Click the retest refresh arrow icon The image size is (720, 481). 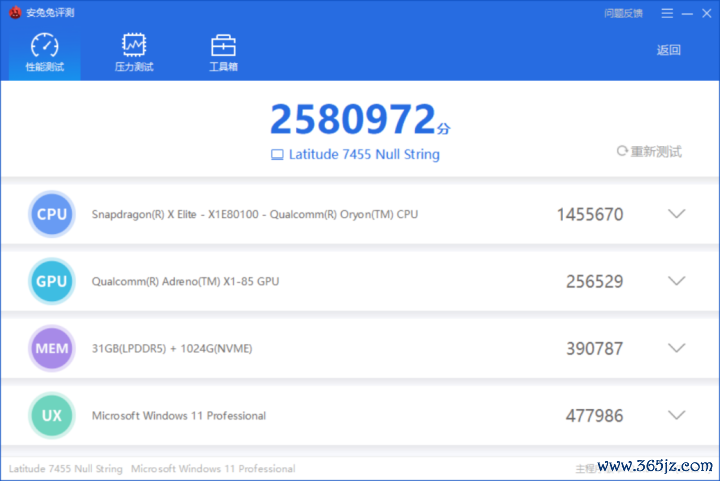point(622,151)
